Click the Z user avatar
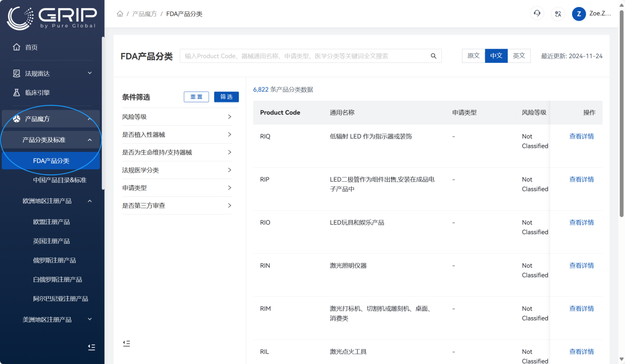625x364 pixels. (x=579, y=14)
